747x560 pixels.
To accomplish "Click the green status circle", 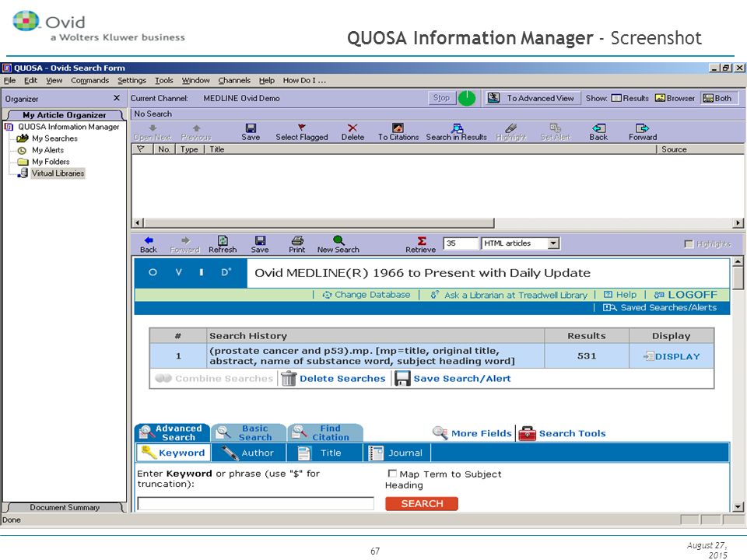I will 466,98.
